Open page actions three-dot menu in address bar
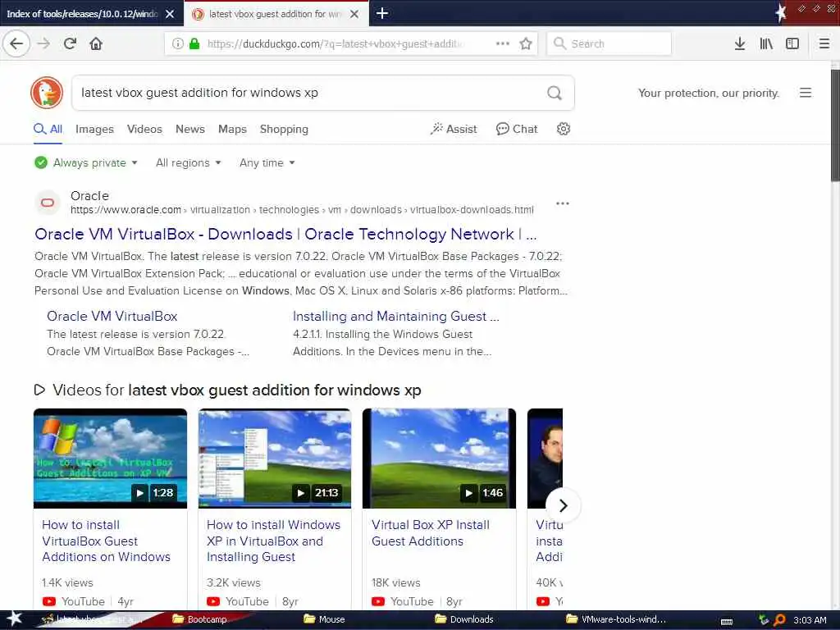The width and height of the screenshot is (840, 630). pos(503,43)
